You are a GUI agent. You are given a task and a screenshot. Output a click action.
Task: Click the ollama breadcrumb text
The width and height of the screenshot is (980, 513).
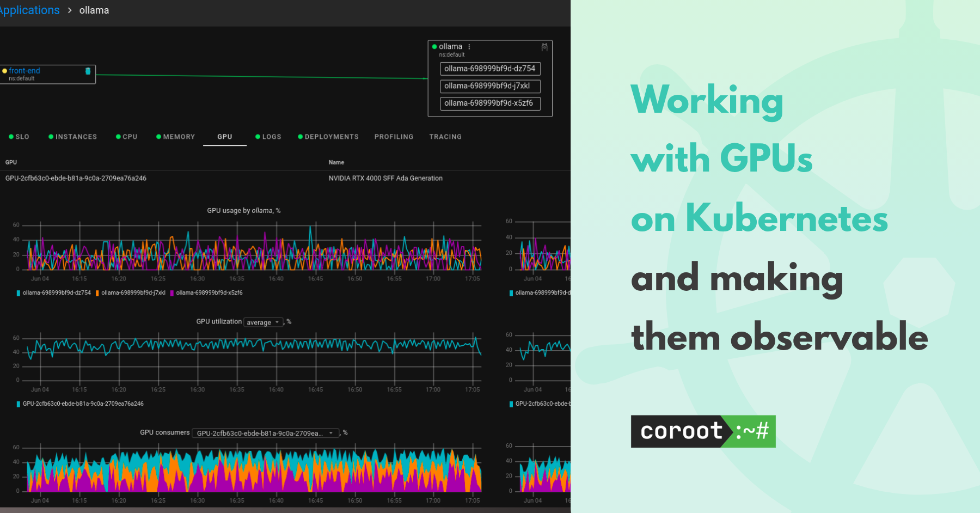click(x=94, y=10)
